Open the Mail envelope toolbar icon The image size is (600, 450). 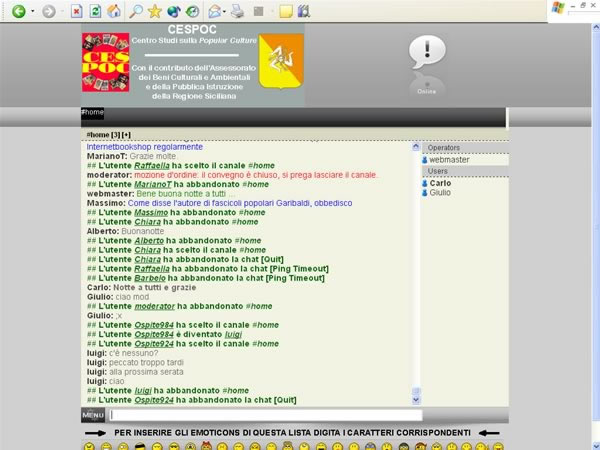215,11
